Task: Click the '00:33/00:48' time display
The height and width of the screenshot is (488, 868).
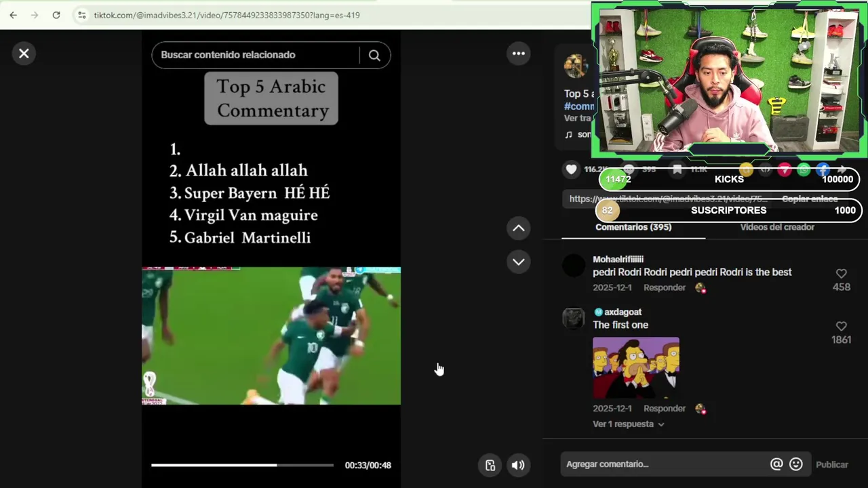Action: pos(368,466)
